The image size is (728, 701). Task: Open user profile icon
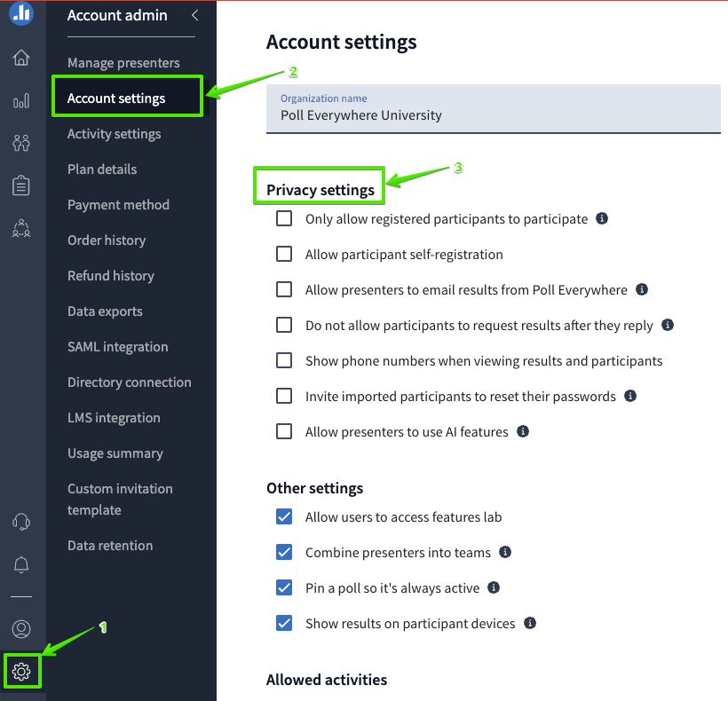[x=21, y=629]
